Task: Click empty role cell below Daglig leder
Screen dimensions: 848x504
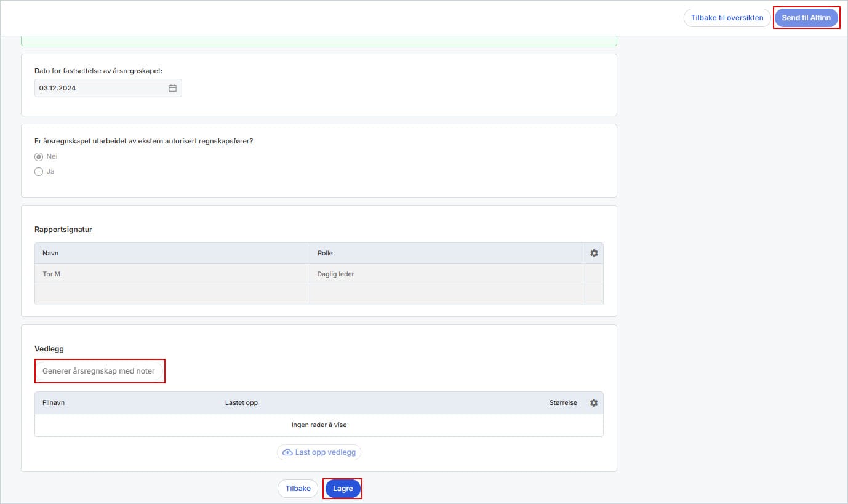Action: (447, 294)
